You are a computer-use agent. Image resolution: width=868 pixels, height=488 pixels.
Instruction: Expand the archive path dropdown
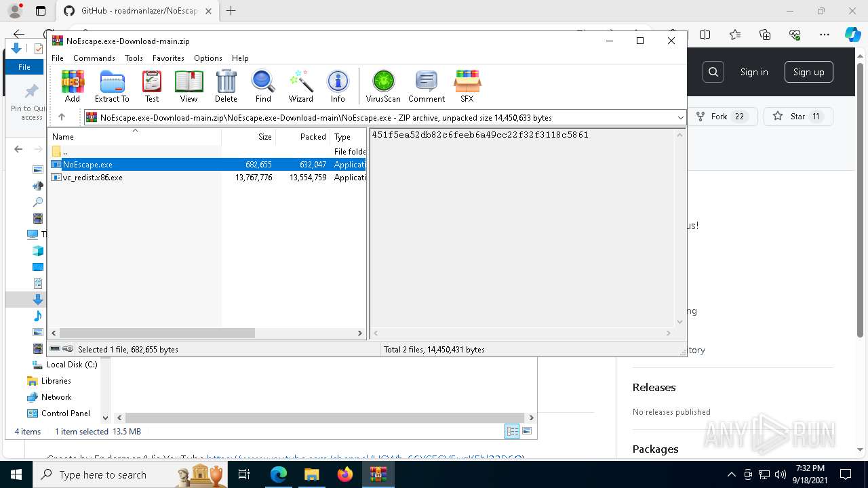[680, 118]
